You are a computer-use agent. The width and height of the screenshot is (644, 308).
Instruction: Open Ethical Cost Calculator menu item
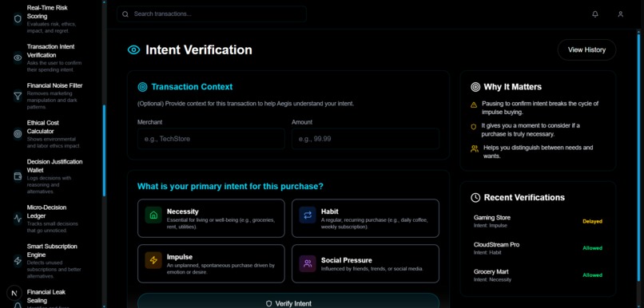point(49,134)
